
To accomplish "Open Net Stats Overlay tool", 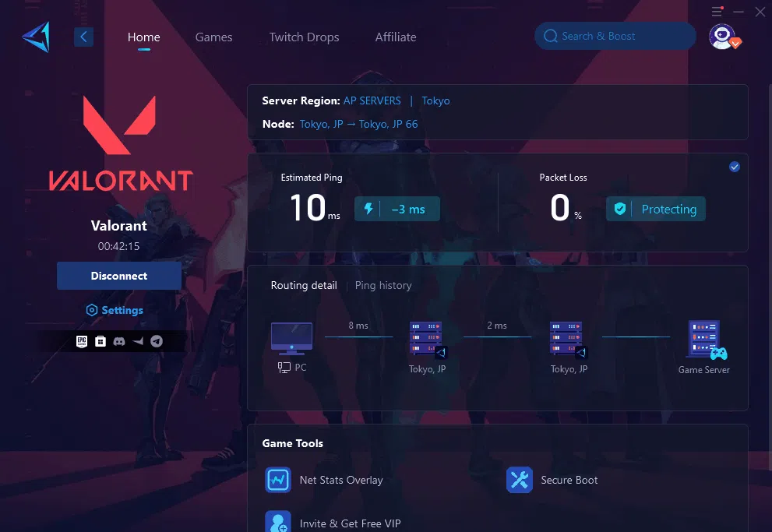I will tap(324, 480).
